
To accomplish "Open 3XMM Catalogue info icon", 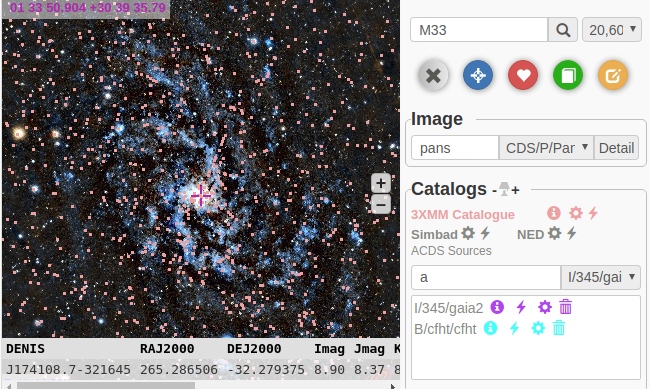I will point(554,213).
